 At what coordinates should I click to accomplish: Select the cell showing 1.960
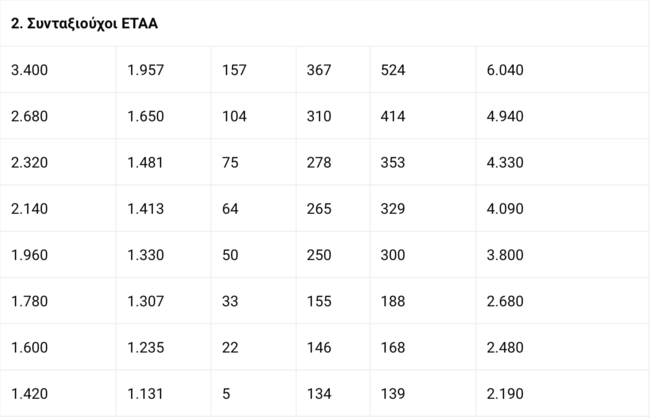coord(29,254)
